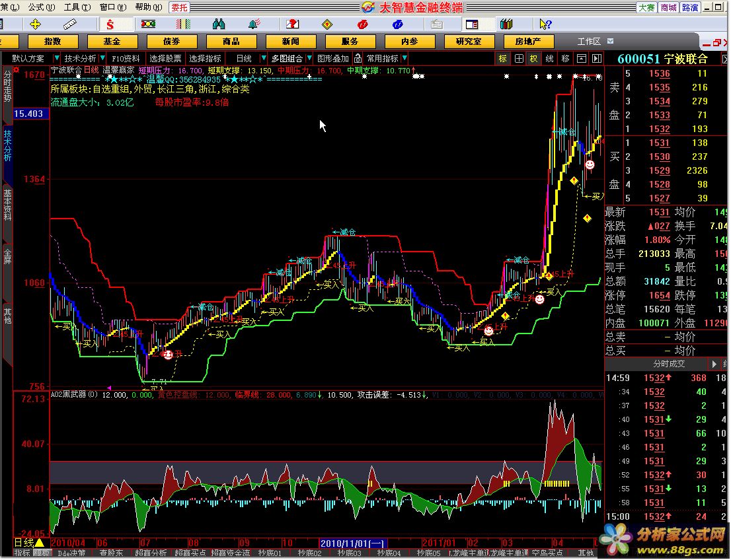Open the 研究室 yellow button
Viewport: 731px width, 560px height.
pyautogui.click(x=469, y=42)
